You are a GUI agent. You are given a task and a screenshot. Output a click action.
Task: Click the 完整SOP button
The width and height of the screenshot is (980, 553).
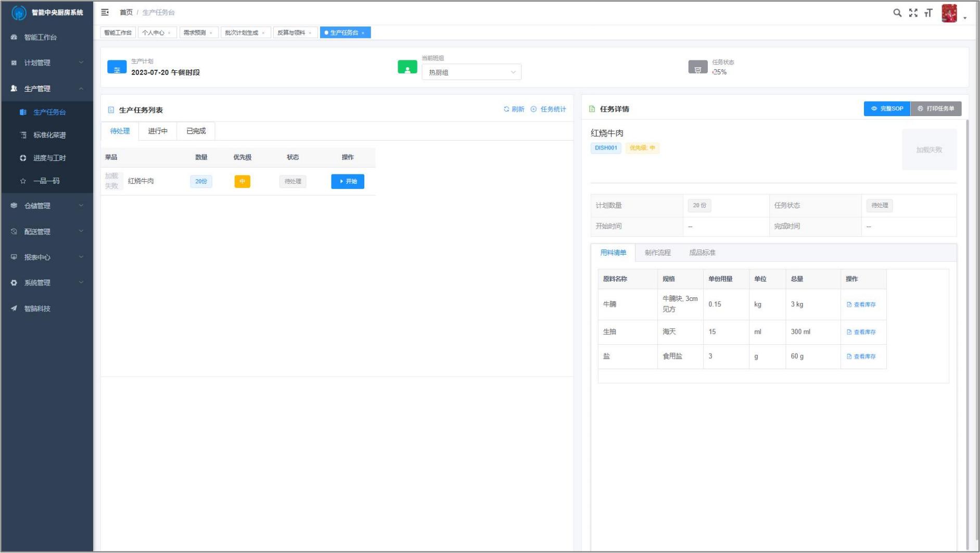click(x=887, y=109)
